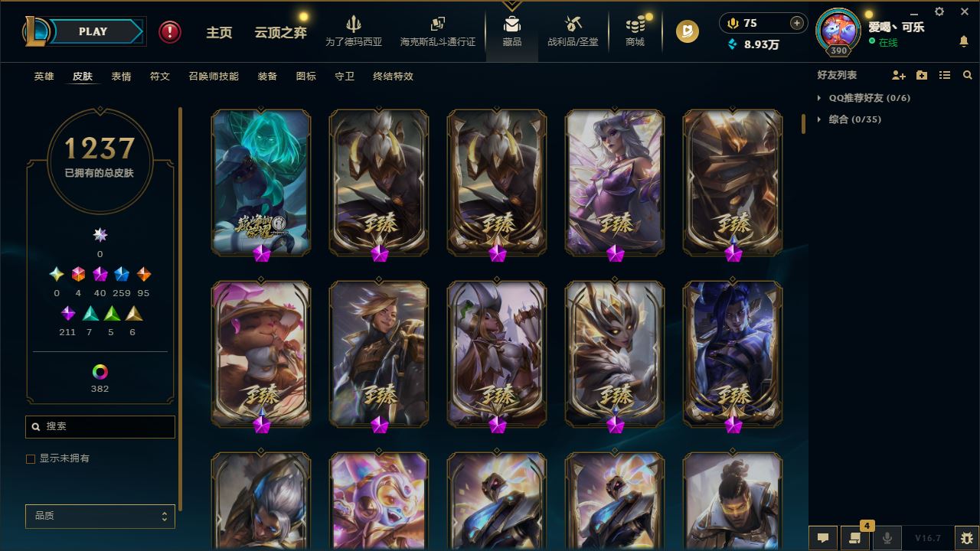The width and height of the screenshot is (980, 551).
Task: Enable the 显示未拥有 checkbox
Action: point(31,458)
